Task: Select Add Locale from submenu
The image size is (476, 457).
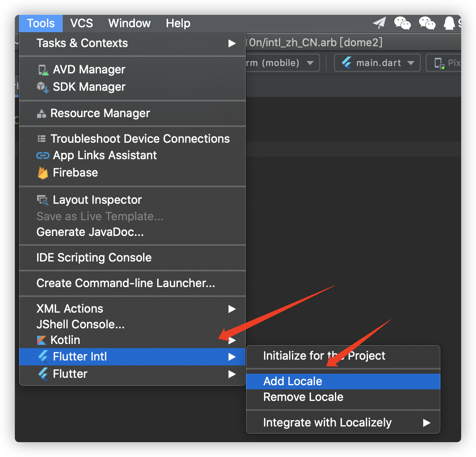Action: (x=343, y=382)
